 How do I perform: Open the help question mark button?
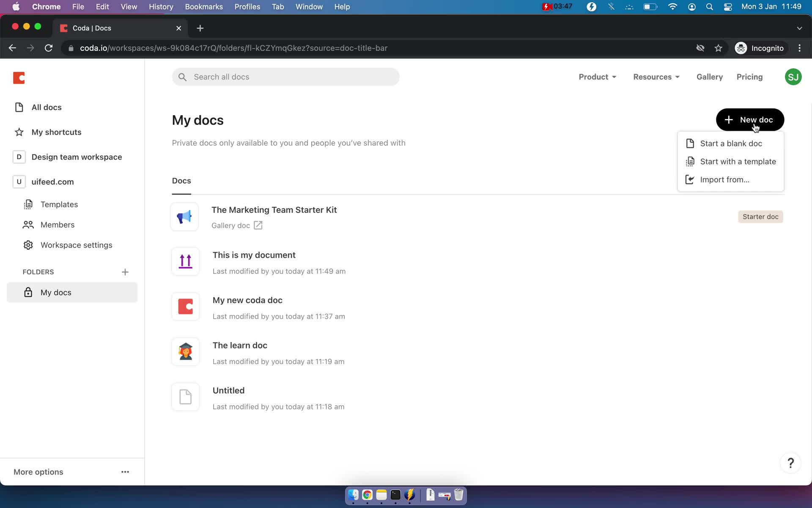click(790, 463)
